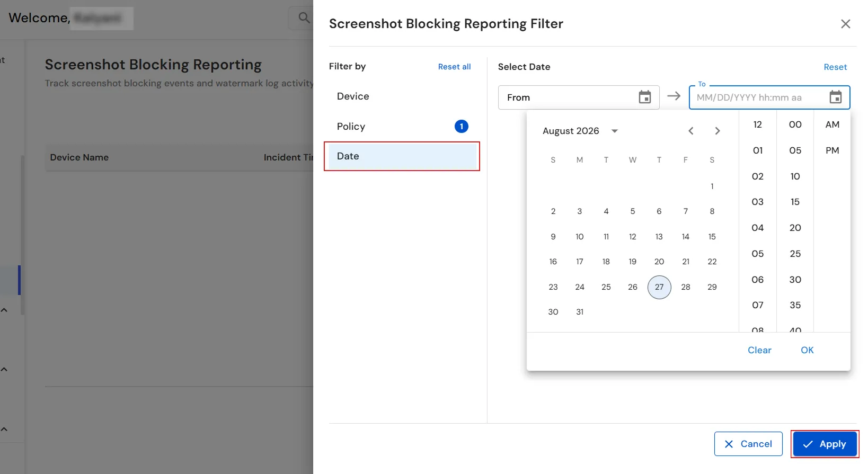
Task: Pick August 9 on the calendar
Action: tap(553, 237)
